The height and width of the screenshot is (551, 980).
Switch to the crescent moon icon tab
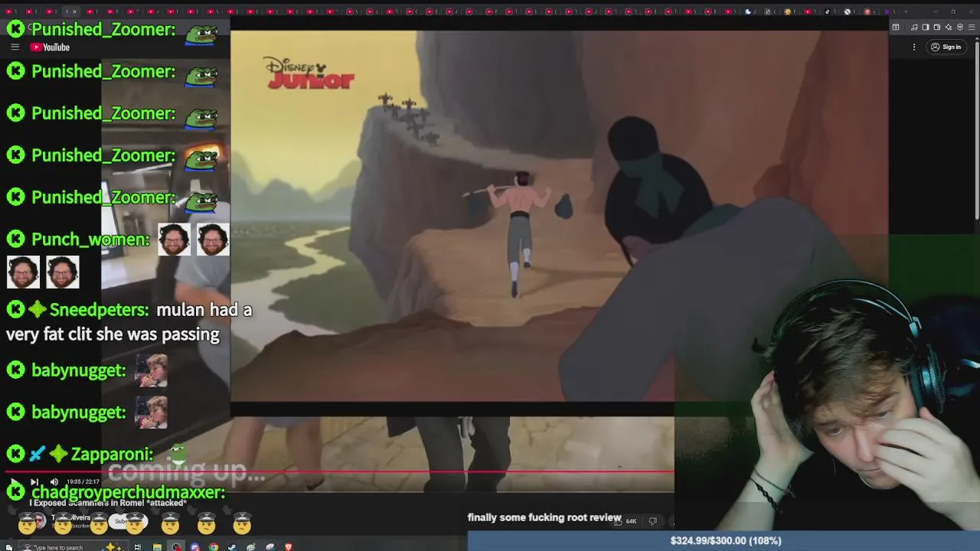pyautogui.click(x=748, y=11)
